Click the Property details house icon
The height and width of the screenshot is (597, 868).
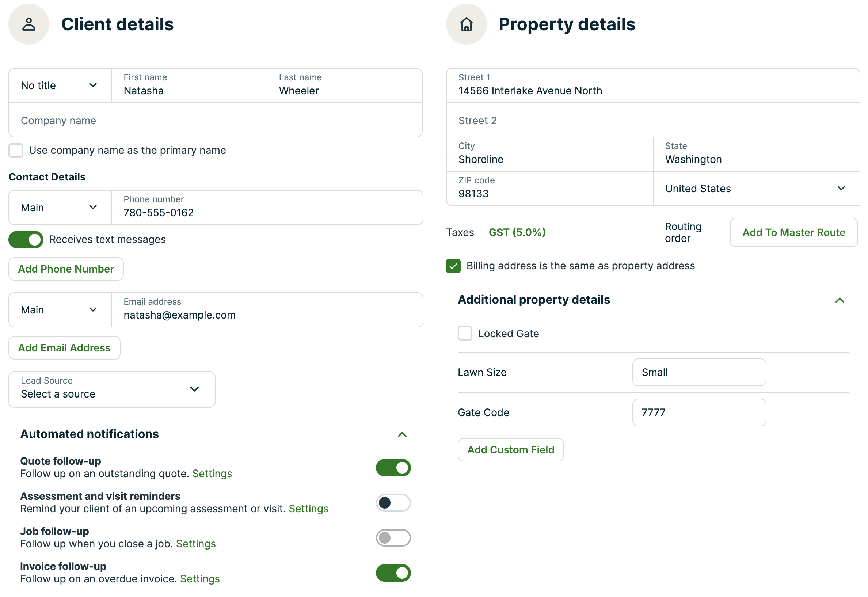click(466, 24)
